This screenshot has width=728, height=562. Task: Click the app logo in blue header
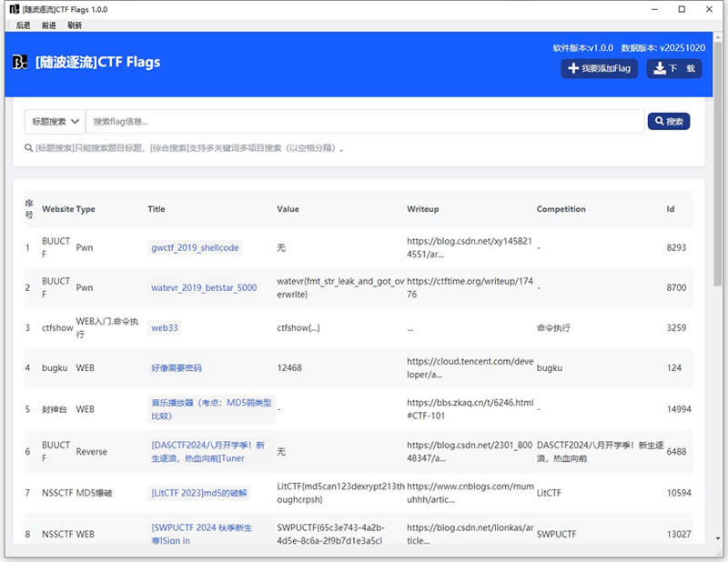19,63
